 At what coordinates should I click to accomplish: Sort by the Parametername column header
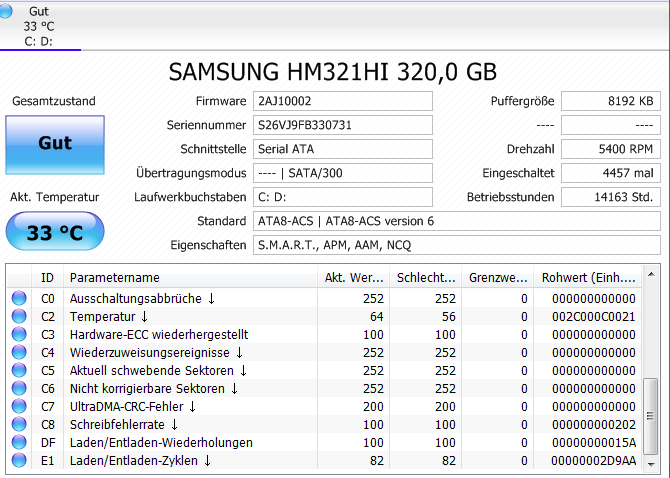point(191,278)
